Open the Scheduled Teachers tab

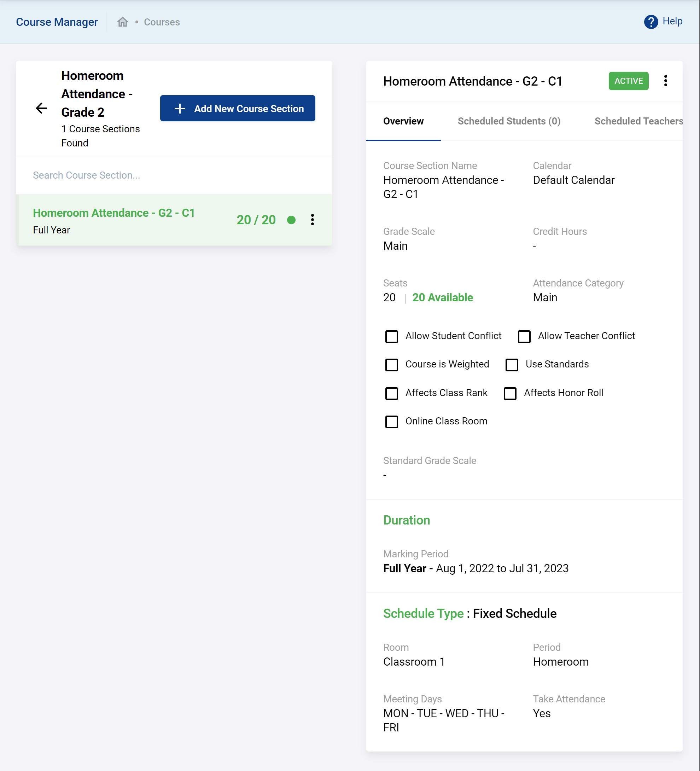[x=638, y=121]
